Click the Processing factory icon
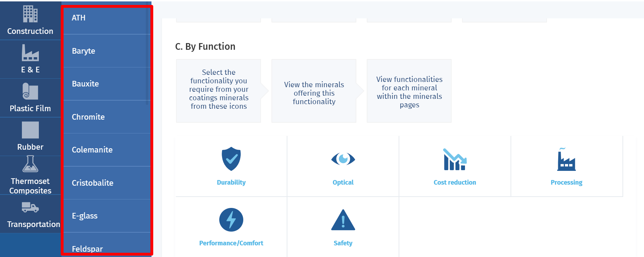Viewport: 644px width, 257px height. [566, 160]
